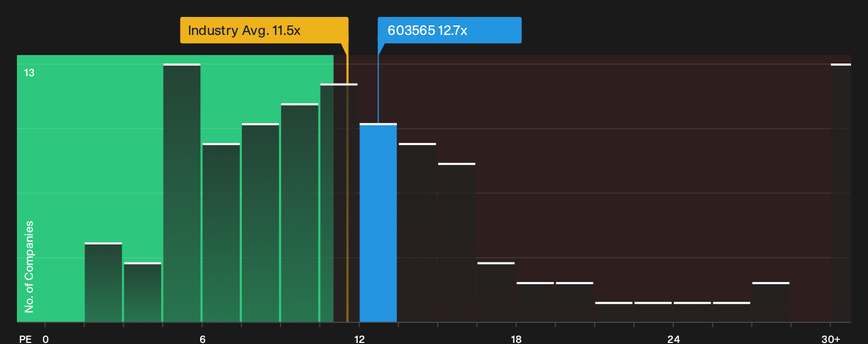868x344 pixels.
Task: Click x-axis tick label 18
Action: tap(516, 339)
